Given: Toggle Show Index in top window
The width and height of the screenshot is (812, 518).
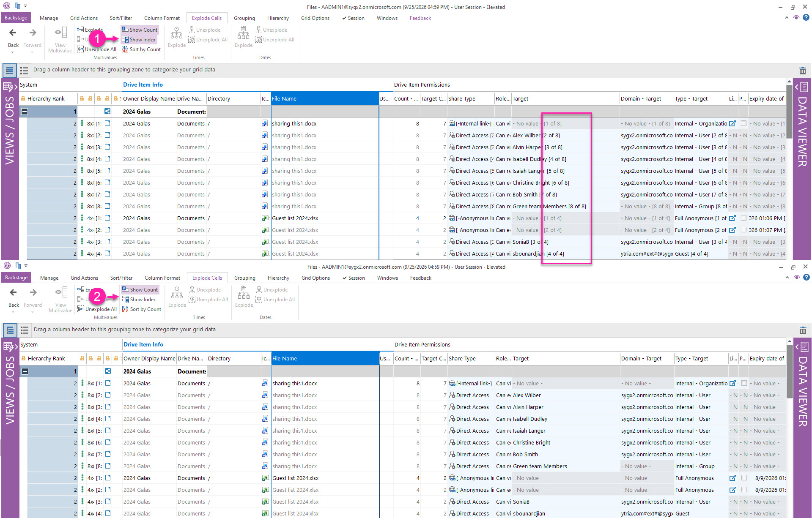Looking at the screenshot, I should 139,40.
